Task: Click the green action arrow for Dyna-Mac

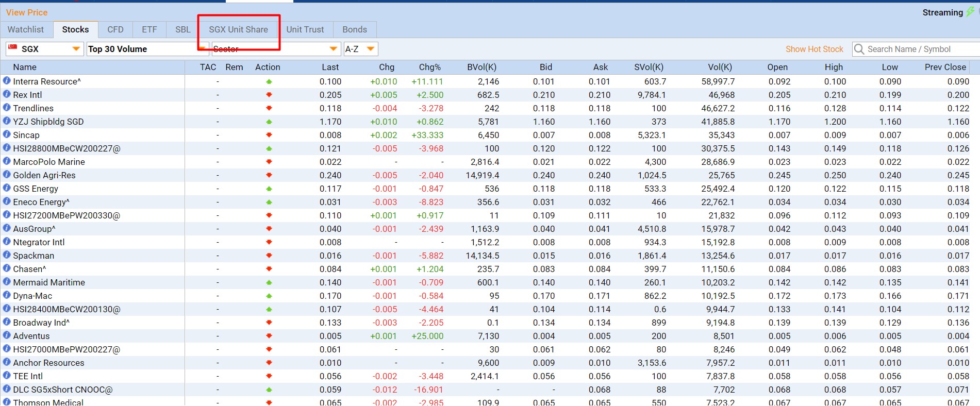Action: click(269, 296)
